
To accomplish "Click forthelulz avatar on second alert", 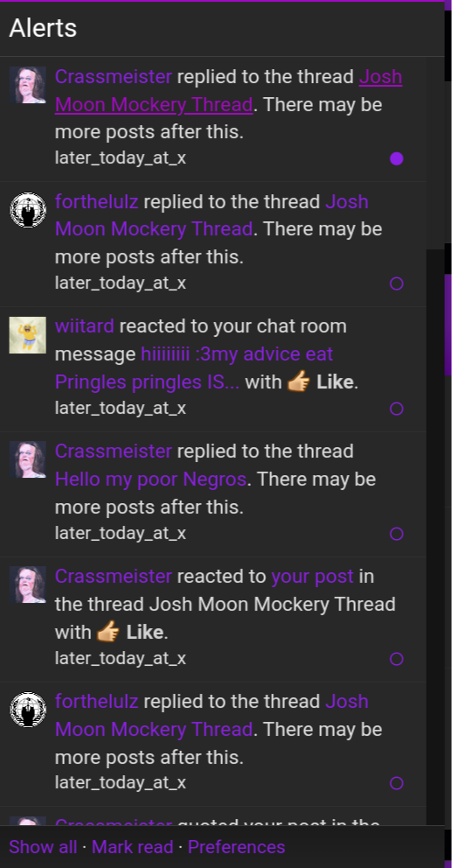I will (28, 210).
